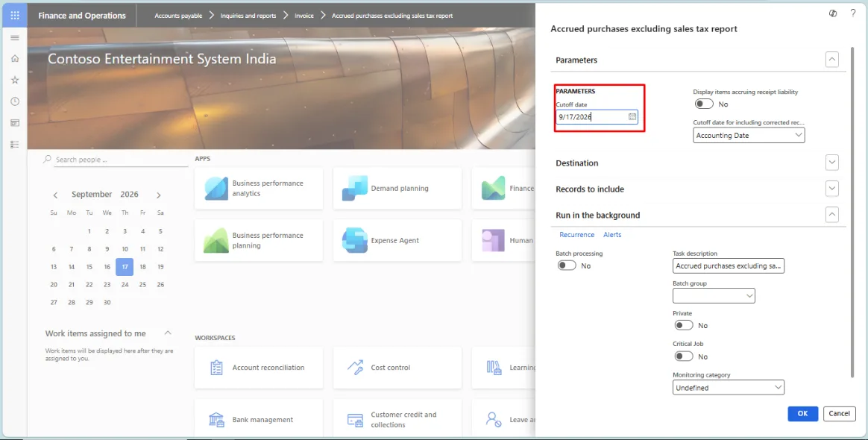868x440 pixels.
Task: Open the Batch group dropdown
Action: (x=714, y=295)
